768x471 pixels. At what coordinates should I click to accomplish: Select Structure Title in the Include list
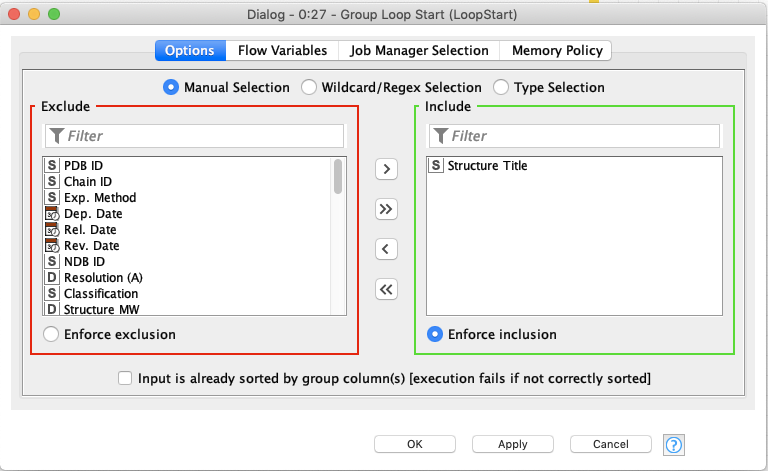[x=487, y=166]
